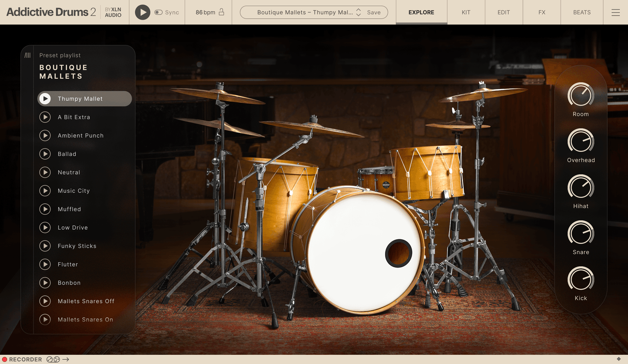The image size is (628, 364).
Task: Save the current preset
Action: [x=374, y=12]
